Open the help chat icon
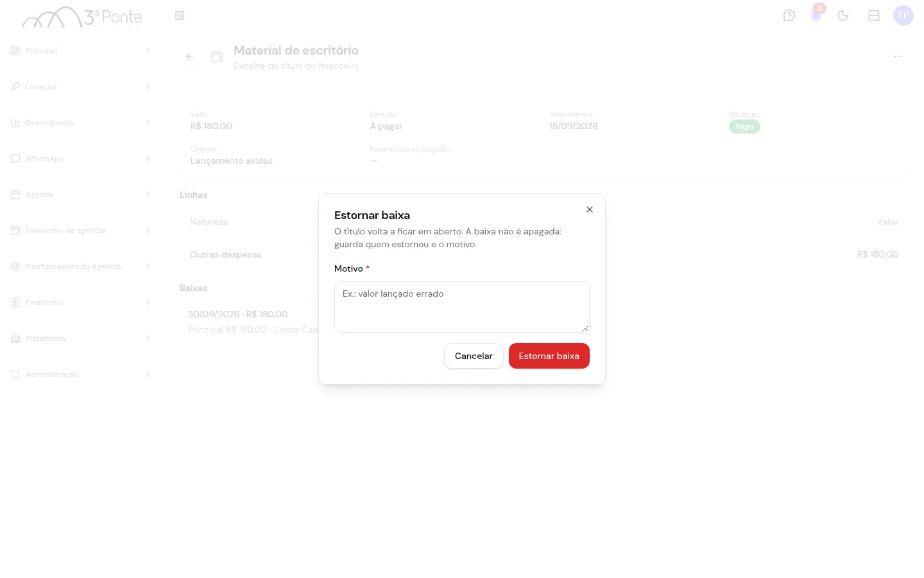Viewport: 924px width, 578px height. click(x=789, y=15)
